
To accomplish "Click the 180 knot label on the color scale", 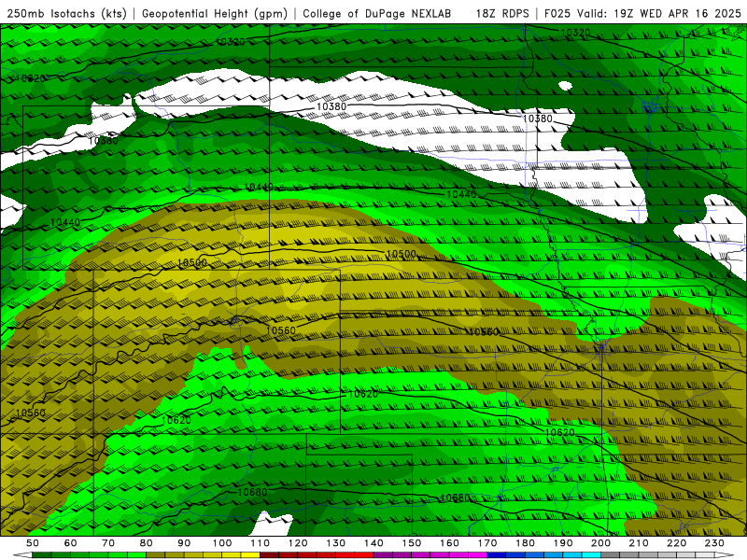I will point(525,543).
